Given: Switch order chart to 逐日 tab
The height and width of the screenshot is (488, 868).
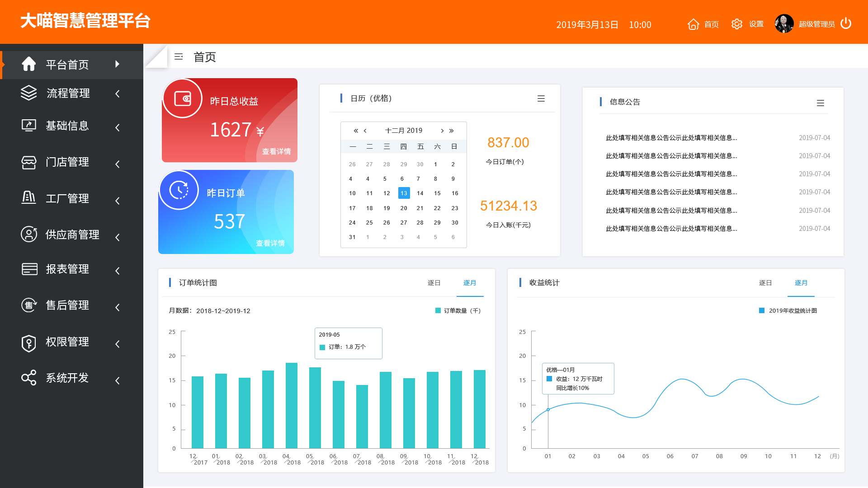Looking at the screenshot, I should point(434,283).
